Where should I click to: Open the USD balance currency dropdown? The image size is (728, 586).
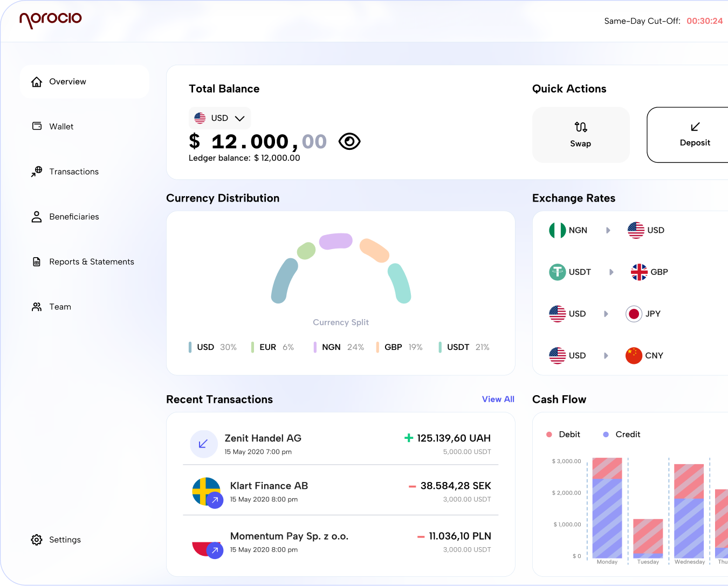(219, 118)
